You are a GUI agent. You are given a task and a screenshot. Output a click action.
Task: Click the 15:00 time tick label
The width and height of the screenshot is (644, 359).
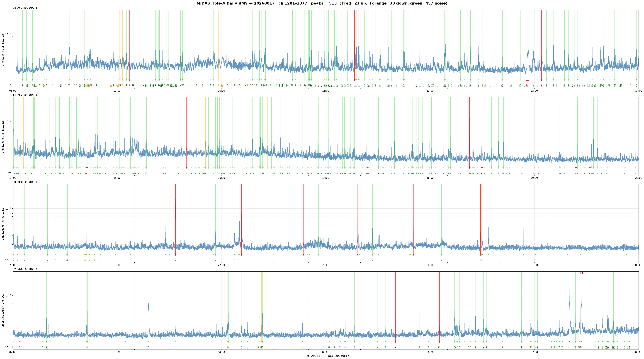coord(117,178)
